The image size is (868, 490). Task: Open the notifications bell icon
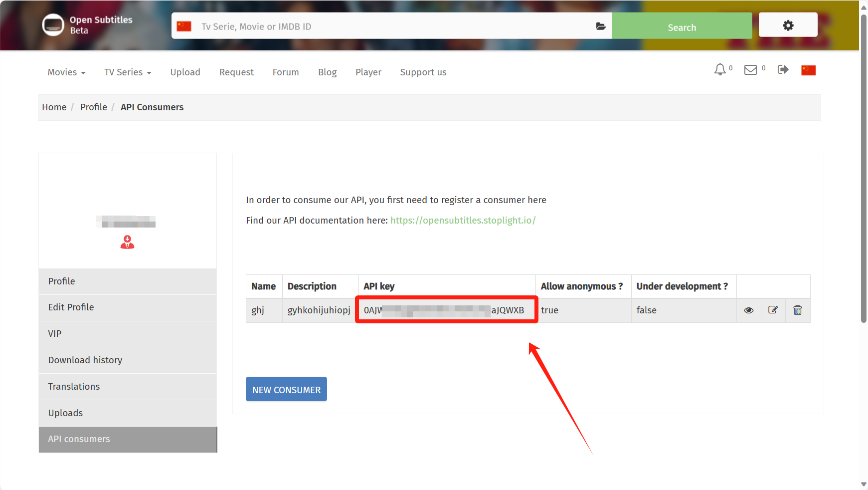click(x=719, y=70)
